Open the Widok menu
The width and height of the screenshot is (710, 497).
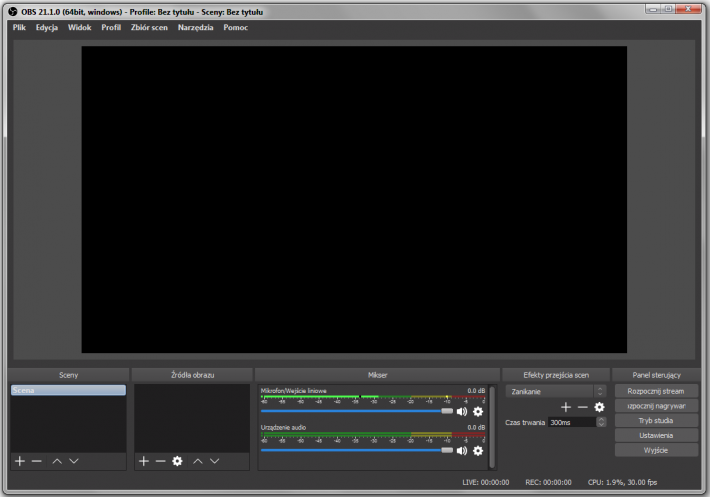(x=79, y=27)
